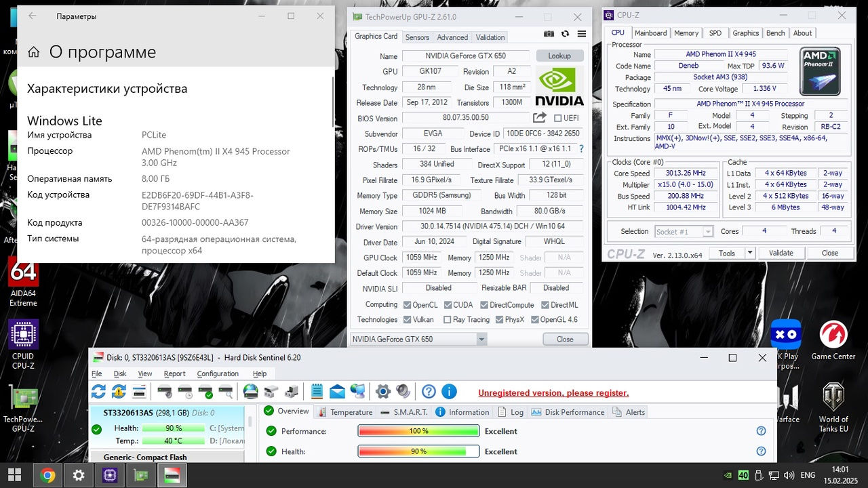This screenshot has width=868, height=488.
Task: Open the CPU-Z Mainboard tab
Action: click(650, 33)
